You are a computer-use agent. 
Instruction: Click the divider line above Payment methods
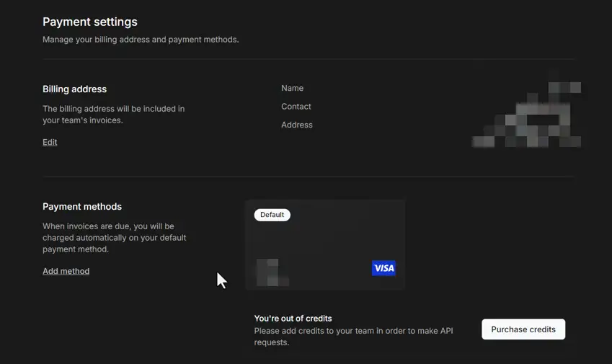pos(309,177)
